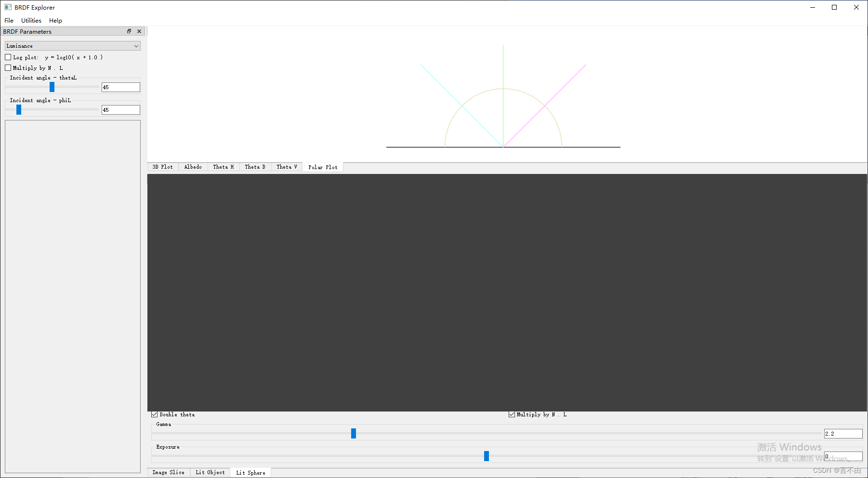Open the Utilities menu
This screenshot has width=868, height=478.
[x=31, y=20]
